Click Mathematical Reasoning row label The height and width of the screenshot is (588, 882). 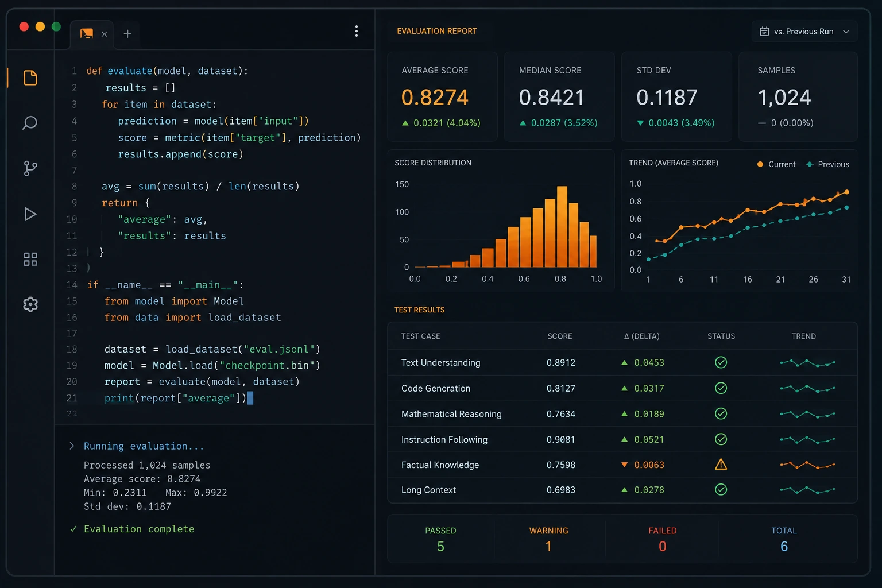(451, 414)
